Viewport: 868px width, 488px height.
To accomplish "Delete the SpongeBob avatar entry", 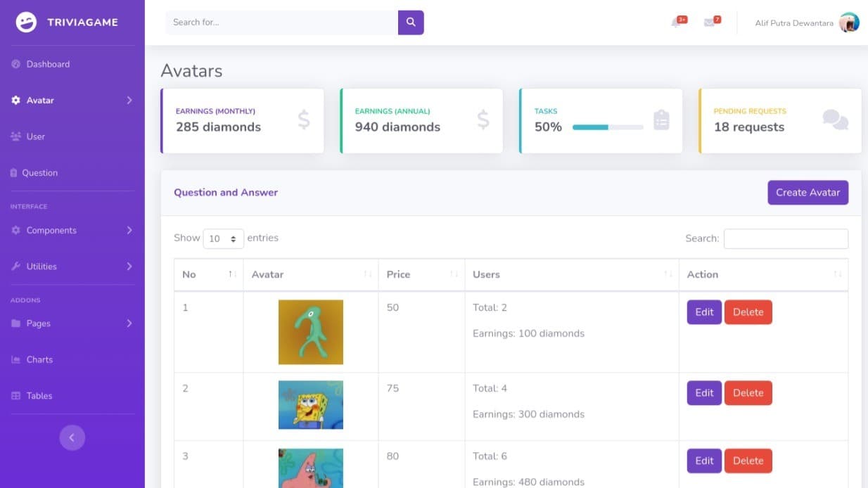I will pos(748,392).
